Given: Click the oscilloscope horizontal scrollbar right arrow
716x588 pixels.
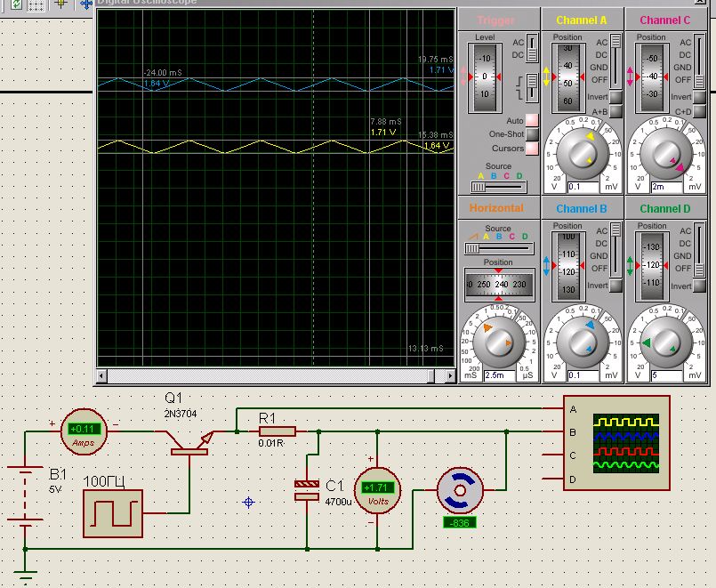Looking at the screenshot, I should pyautogui.click(x=448, y=376).
